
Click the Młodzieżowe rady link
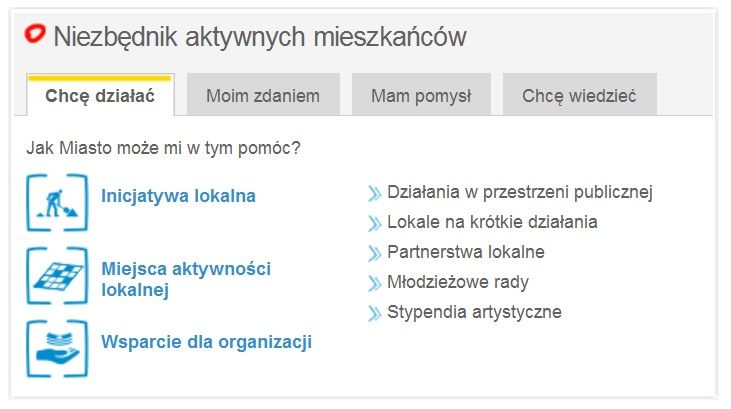458,282
